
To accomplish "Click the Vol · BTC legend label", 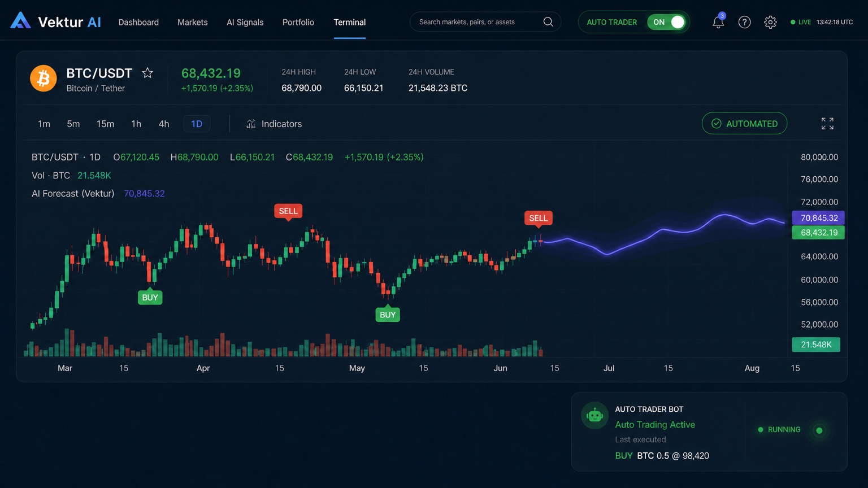I will point(51,176).
